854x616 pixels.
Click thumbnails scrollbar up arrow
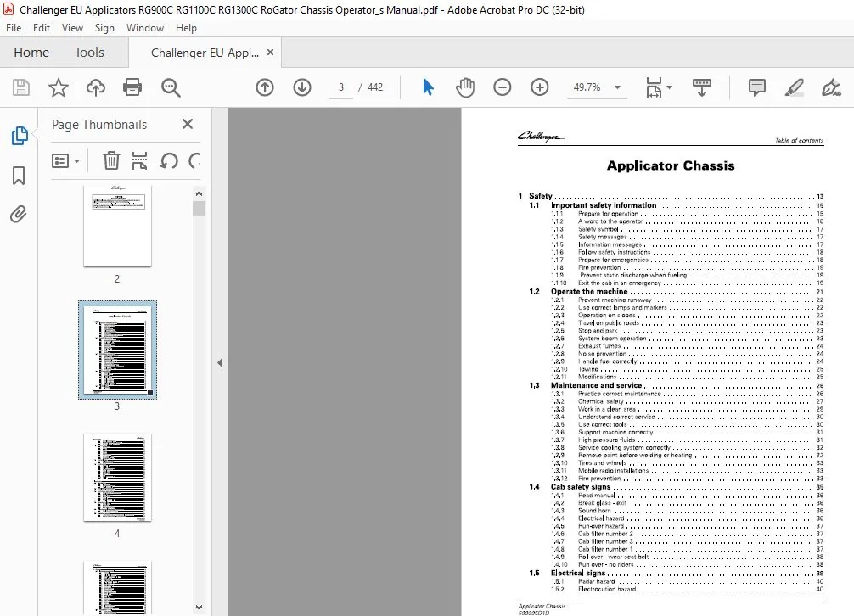point(199,193)
